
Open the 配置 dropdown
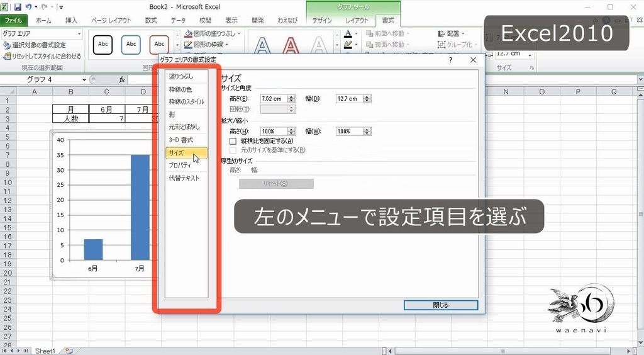(x=452, y=34)
